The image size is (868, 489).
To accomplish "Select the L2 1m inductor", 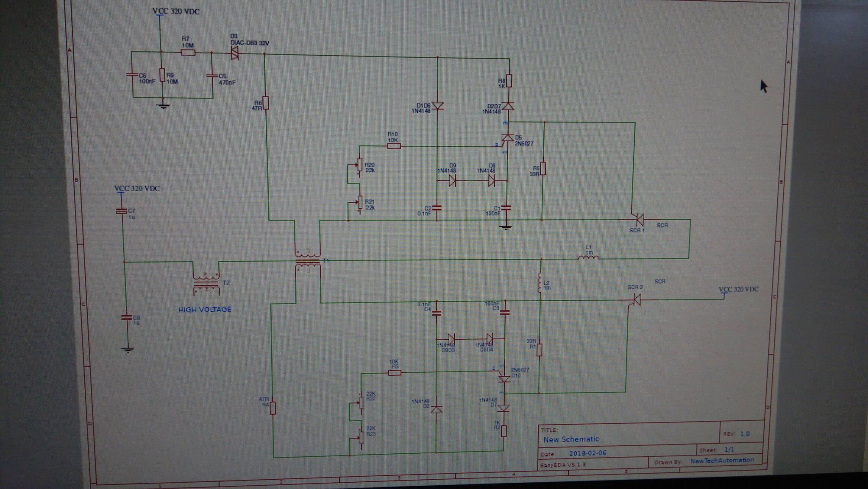I will pyautogui.click(x=540, y=283).
